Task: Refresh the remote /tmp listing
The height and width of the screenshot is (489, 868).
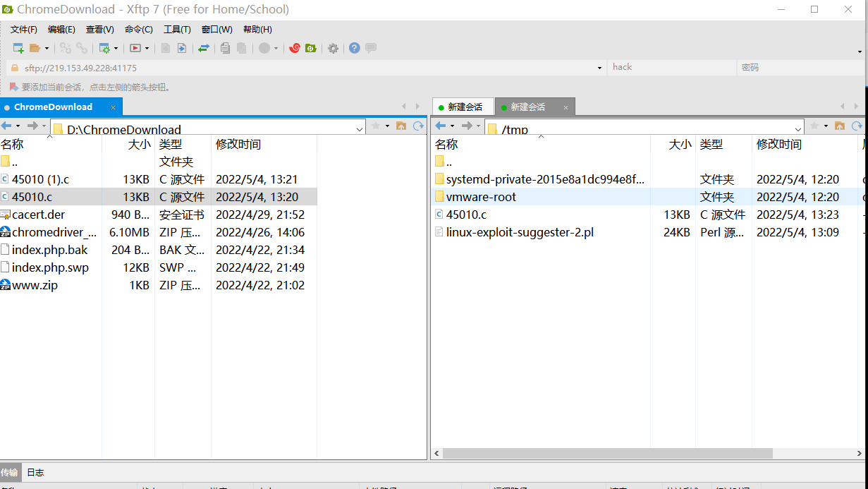Action: tap(857, 126)
